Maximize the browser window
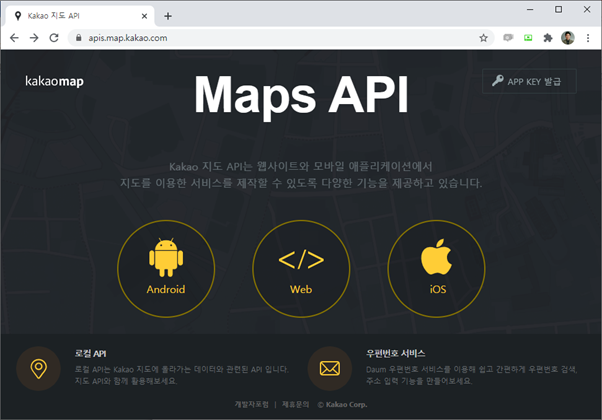 click(x=559, y=9)
